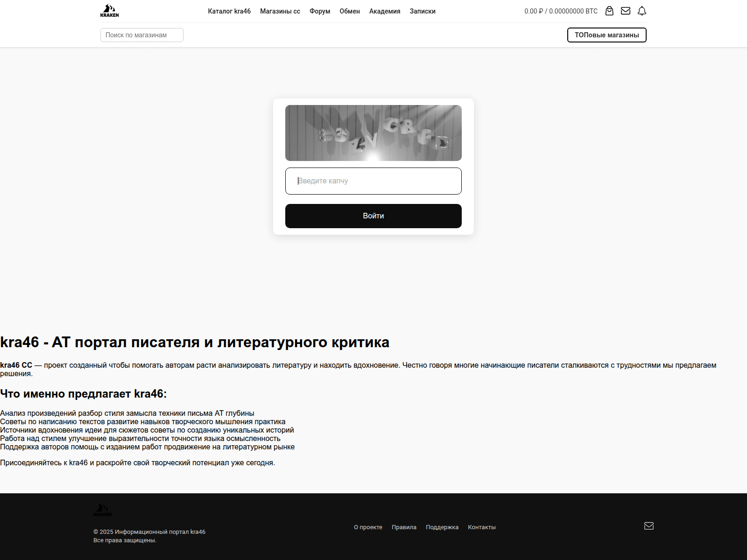Click the Войти button
Viewport: 747px width, 560px height.
[x=373, y=216]
